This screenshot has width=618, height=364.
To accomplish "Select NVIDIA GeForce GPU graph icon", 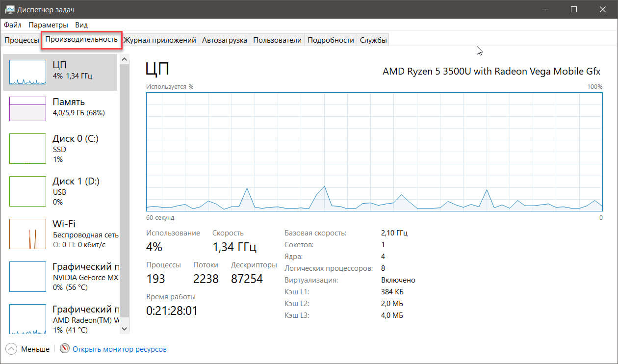I will point(27,277).
